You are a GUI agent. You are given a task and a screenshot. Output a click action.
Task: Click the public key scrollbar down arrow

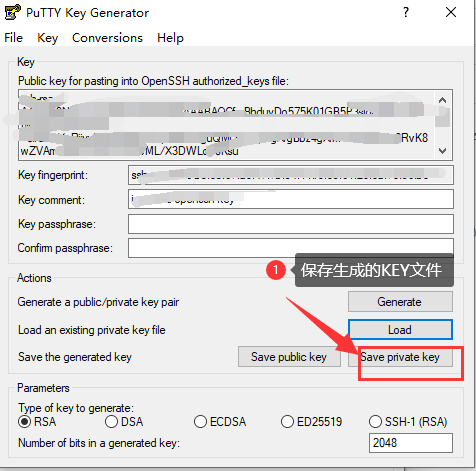443,151
